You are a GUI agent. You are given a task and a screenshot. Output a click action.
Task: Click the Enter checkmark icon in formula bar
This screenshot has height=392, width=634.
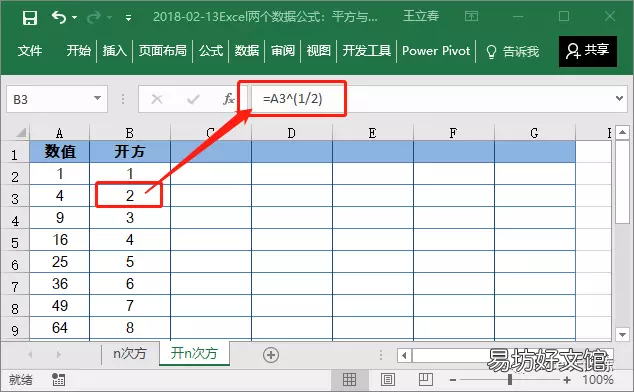(x=193, y=99)
